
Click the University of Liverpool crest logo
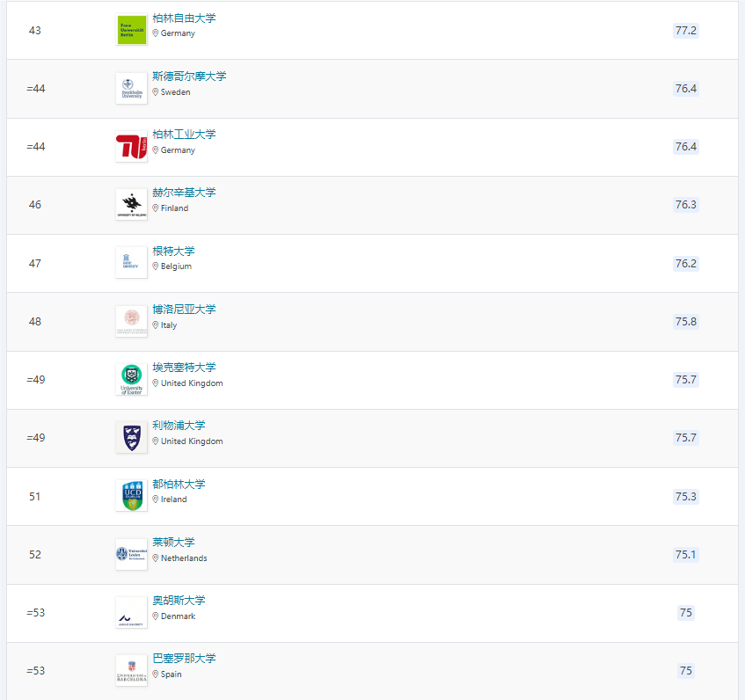click(131, 437)
